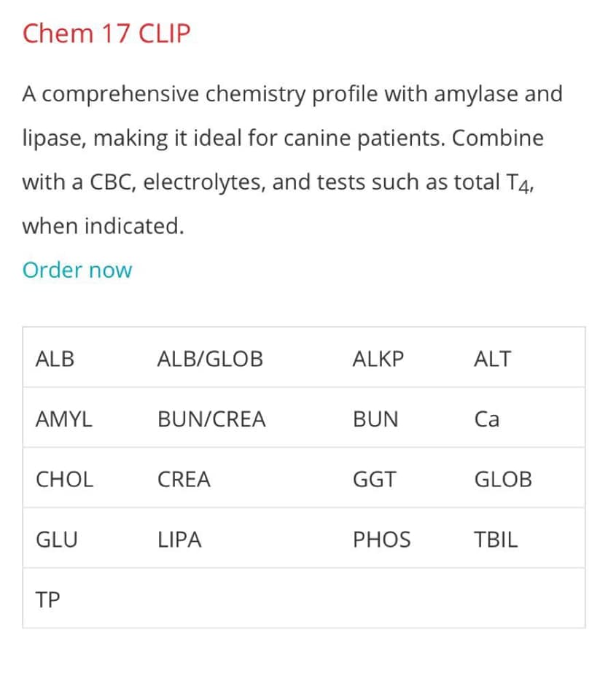Image resolution: width=608 pixels, height=700 pixels.
Task: Open the Order now link
Action: [77, 270]
